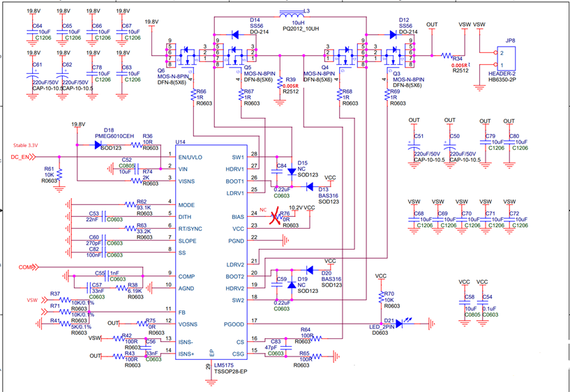
Task: Select the ISNS- pin label
Action: pos(186,342)
